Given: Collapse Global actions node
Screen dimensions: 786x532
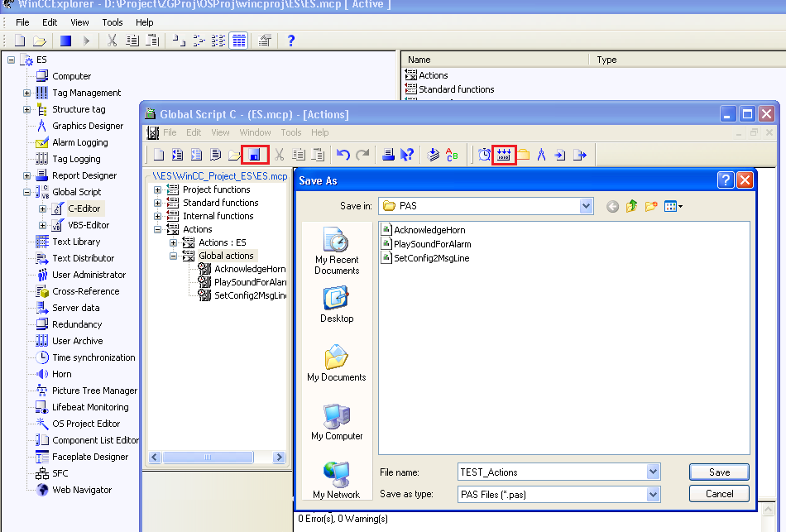Looking at the screenshot, I should (x=173, y=256).
